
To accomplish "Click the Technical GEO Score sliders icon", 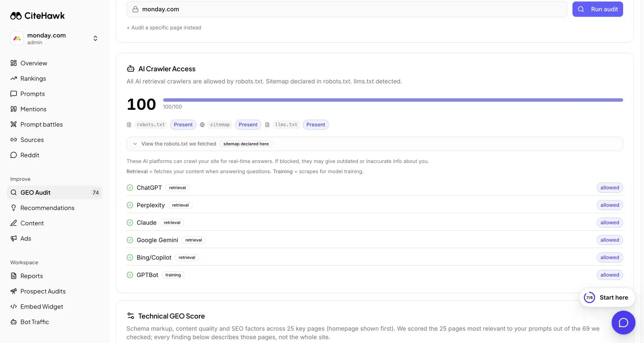I will tap(131, 316).
